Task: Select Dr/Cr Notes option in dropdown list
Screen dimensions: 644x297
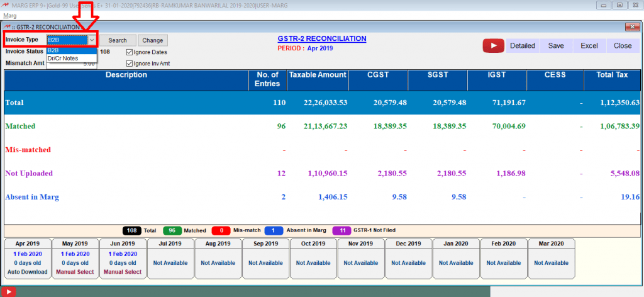Action: coord(72,59)
